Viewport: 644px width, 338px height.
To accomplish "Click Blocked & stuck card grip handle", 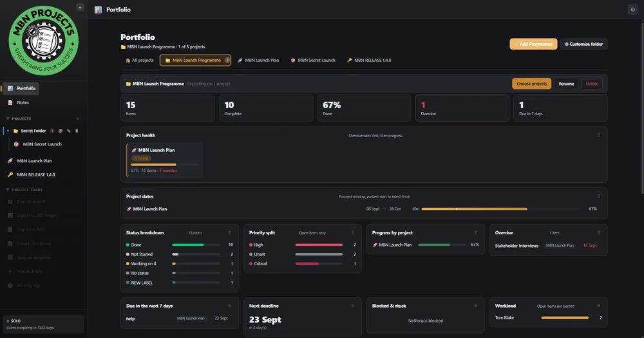I will 476,306.
